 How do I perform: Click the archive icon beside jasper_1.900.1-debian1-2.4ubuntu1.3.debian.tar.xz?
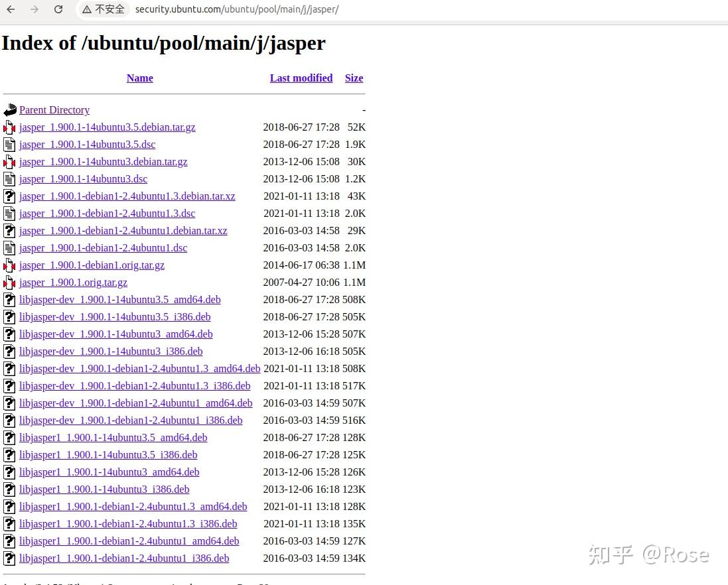9,196
